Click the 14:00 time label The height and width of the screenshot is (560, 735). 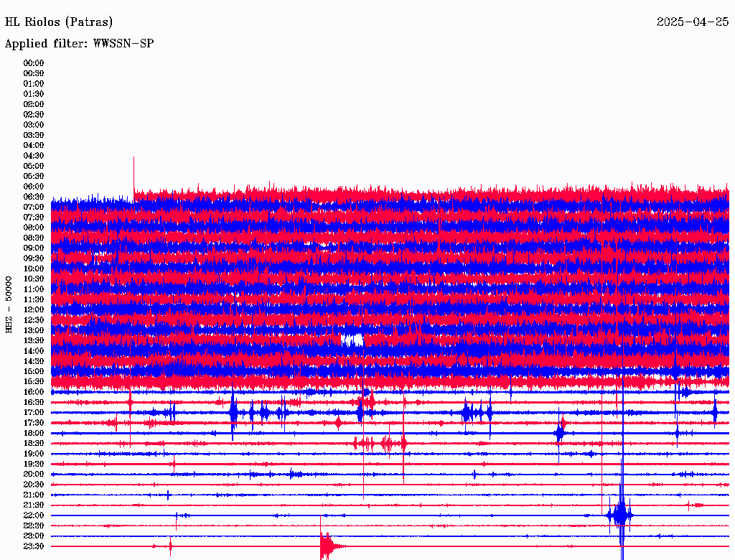tap(34, 351)
